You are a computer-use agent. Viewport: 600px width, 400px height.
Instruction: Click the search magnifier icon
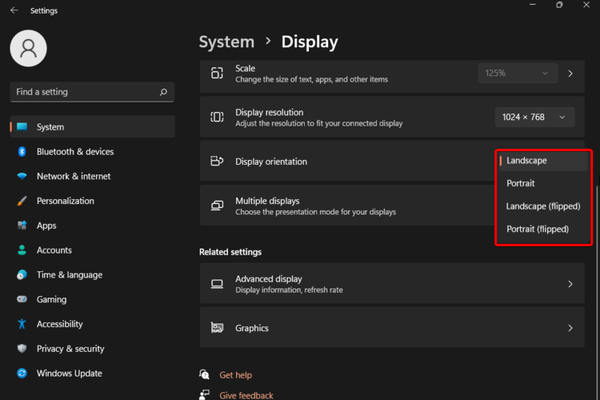coord(163,92)
